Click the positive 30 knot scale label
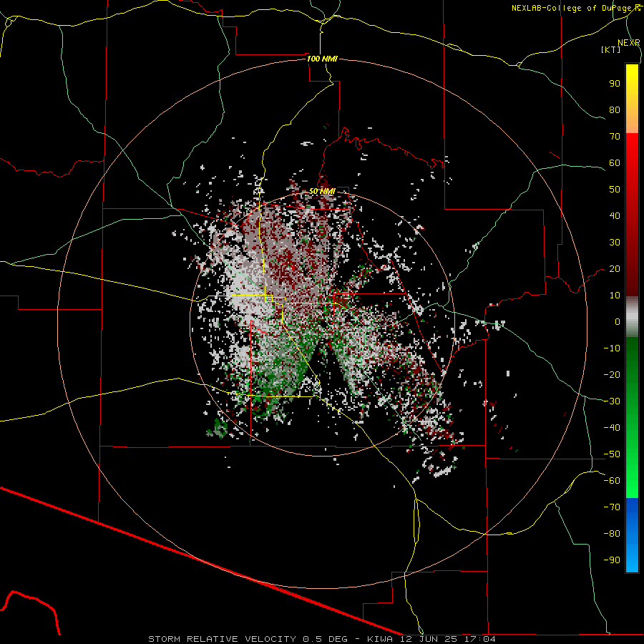This screenshot has width=644, height=644. [x=615, y=243]
